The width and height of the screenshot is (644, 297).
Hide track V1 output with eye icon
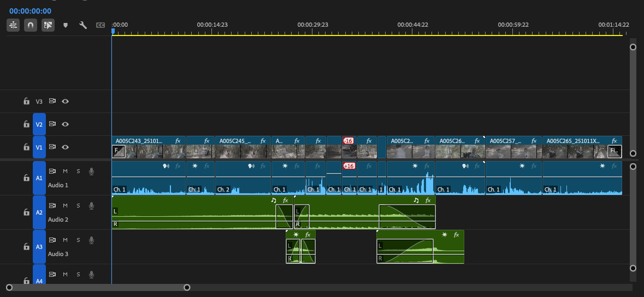coord(65,147)
